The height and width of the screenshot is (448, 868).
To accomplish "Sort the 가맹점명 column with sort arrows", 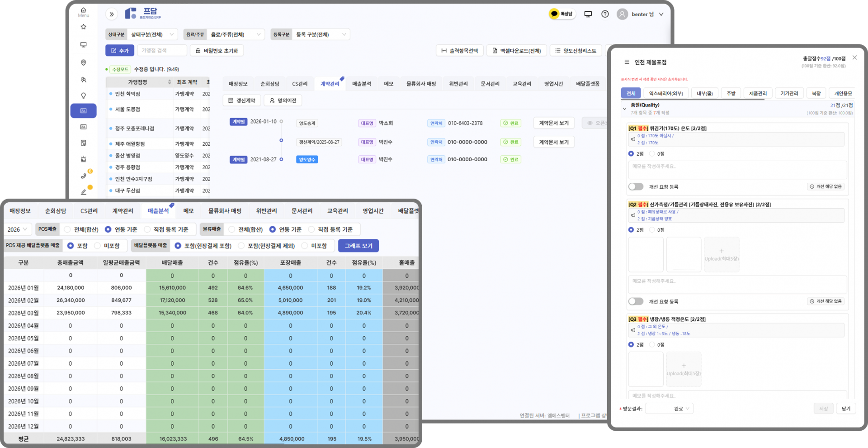I will (x=170, y=82).
